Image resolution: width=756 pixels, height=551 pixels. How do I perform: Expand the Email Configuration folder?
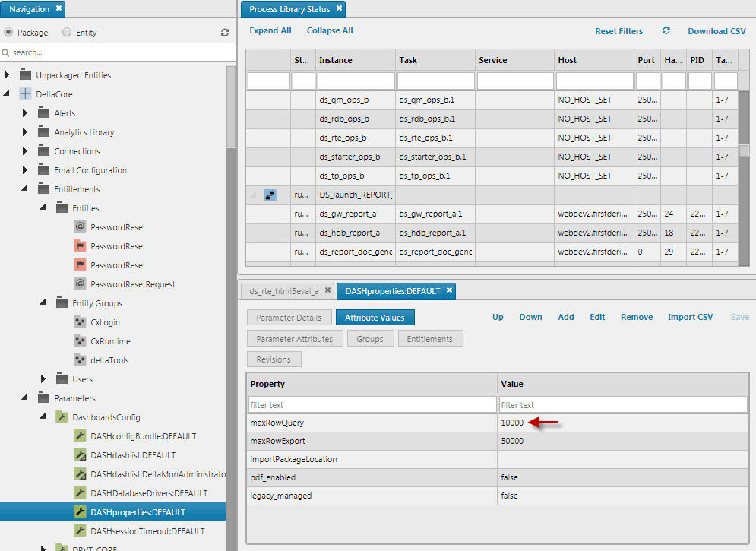[x=25, y=169]
